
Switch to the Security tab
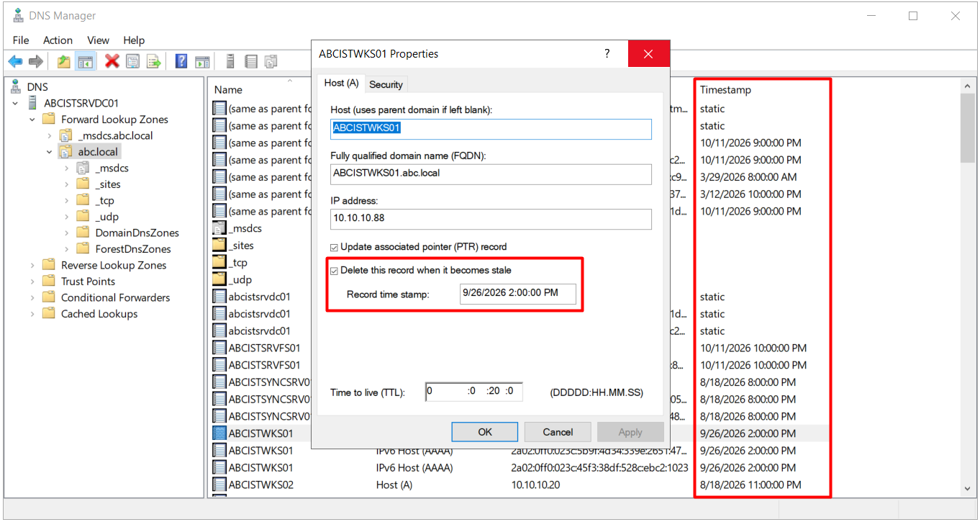[x=386, y=84]
